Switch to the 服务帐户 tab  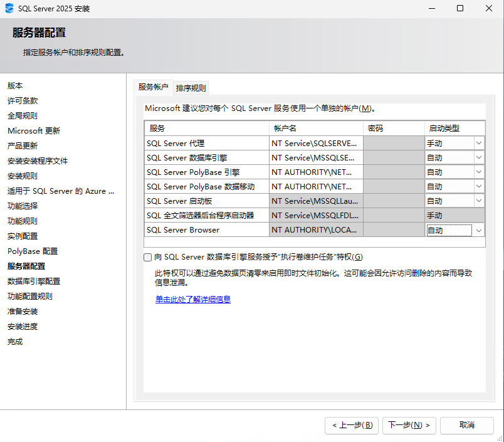point(153,88)
